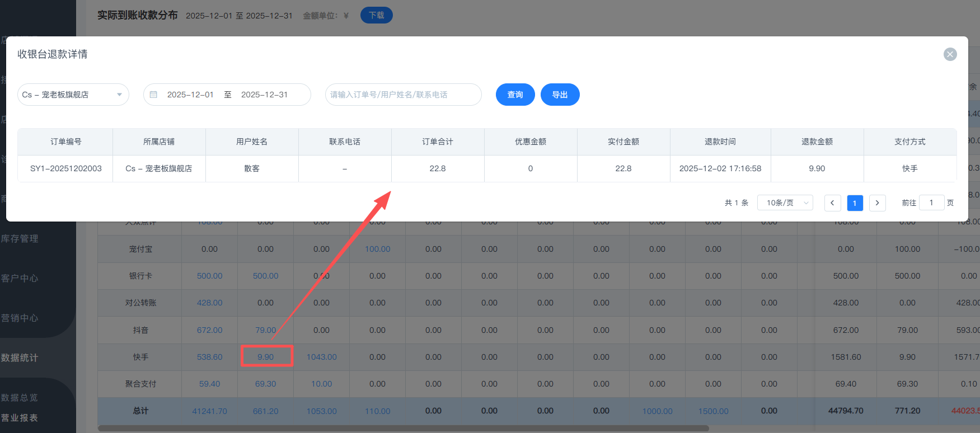Viewport: 980px width, 433px height.
Task: Close the 收银台退款详情 dialog
Action: [x=950, y=54]
